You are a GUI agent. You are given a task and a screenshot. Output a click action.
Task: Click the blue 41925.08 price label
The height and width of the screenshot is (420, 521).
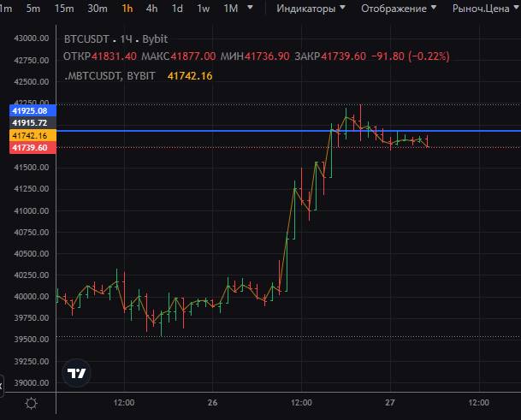click(33, 110)
